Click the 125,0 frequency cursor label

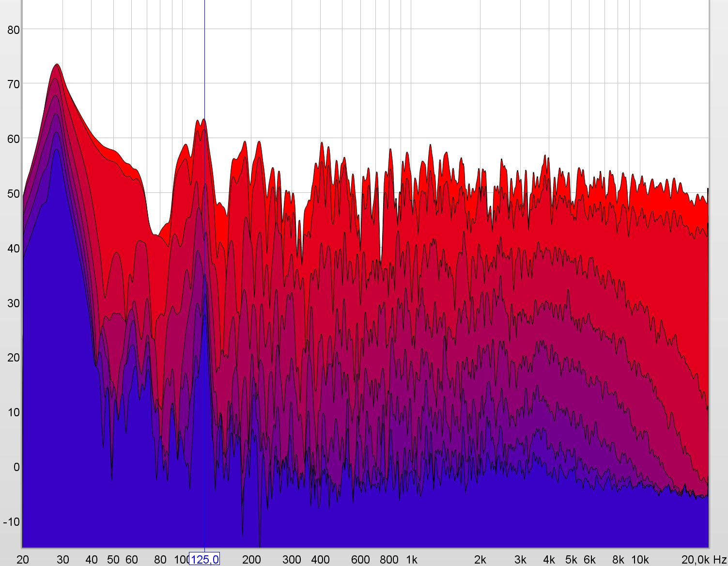point(204,559)
